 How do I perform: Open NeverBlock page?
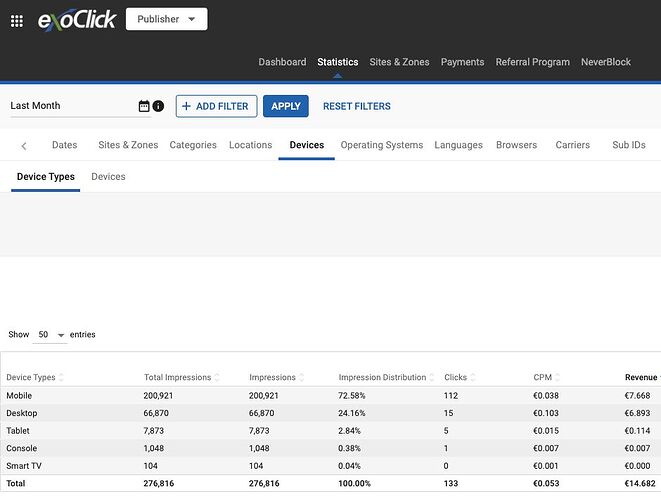tap(606, 62)
